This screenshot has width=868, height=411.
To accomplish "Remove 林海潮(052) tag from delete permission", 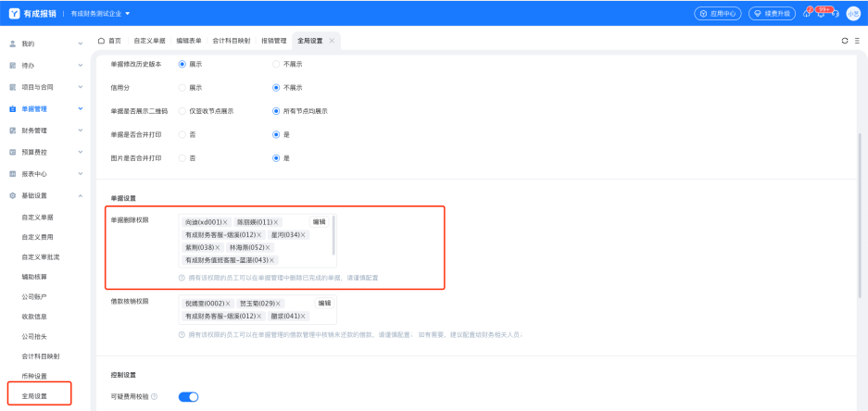I will [x=269, y=248].
